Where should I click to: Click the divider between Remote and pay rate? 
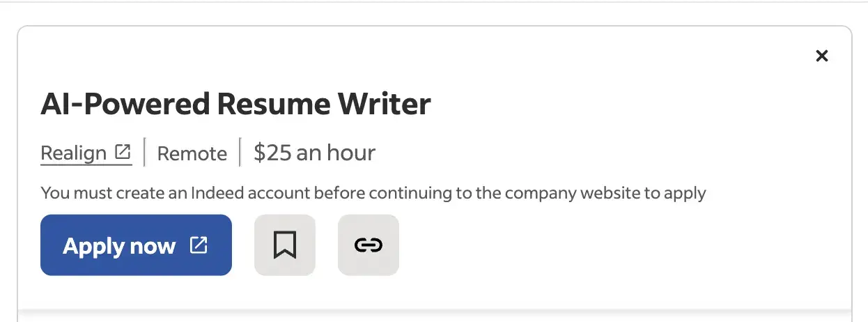(x=240, y=153)
